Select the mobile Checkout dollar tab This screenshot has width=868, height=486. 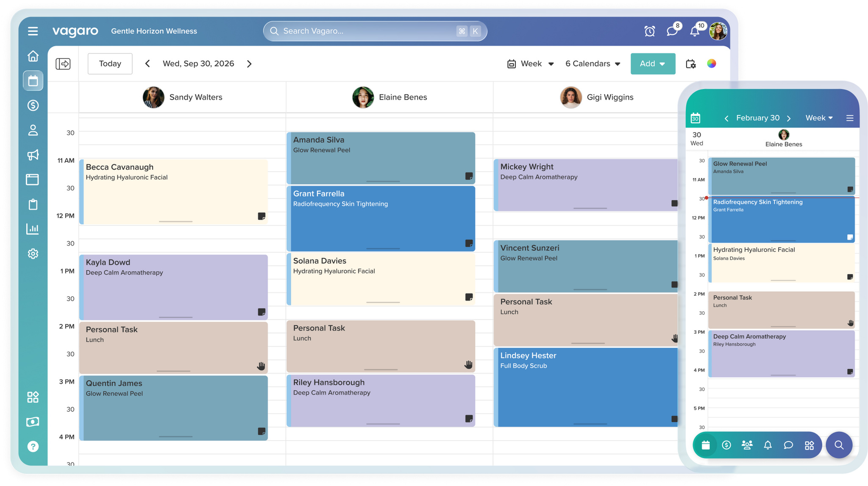(x=726, y=445)
